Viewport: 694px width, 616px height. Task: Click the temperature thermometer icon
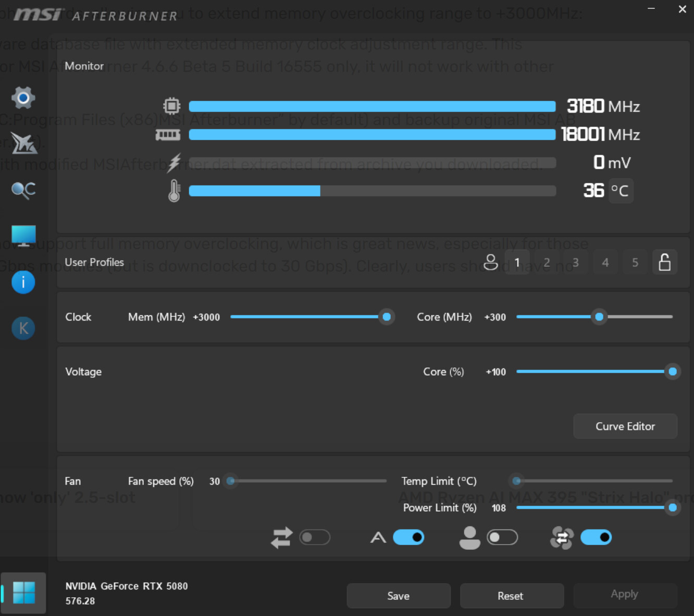(174, 191)
